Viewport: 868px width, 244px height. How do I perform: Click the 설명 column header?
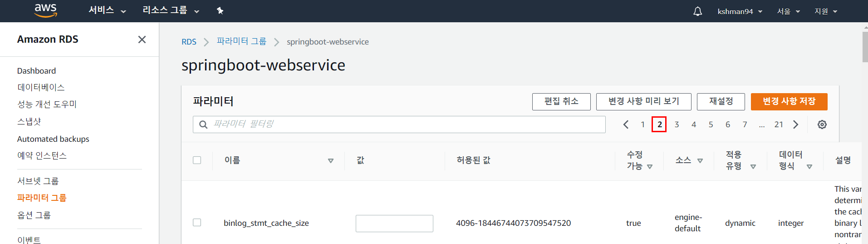843,160
